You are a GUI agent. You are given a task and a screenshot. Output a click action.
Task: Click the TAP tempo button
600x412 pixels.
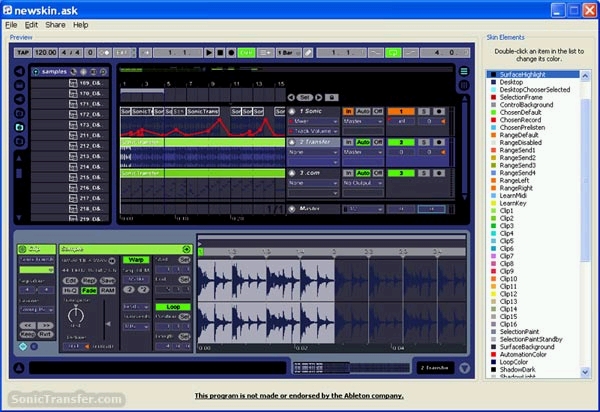[x=23, y=53]
